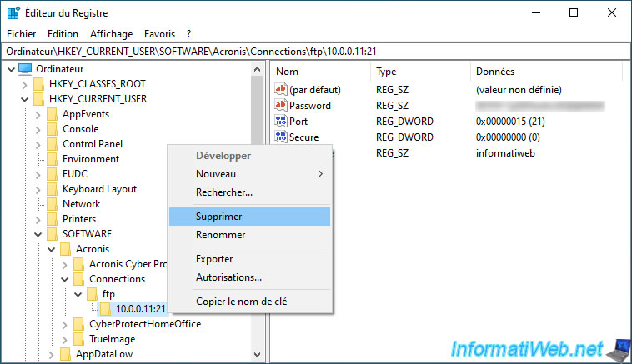Click the HKEY_CURRENT_USER folder icon
Viewport: 632px width, 364px height.
[38, 99]
